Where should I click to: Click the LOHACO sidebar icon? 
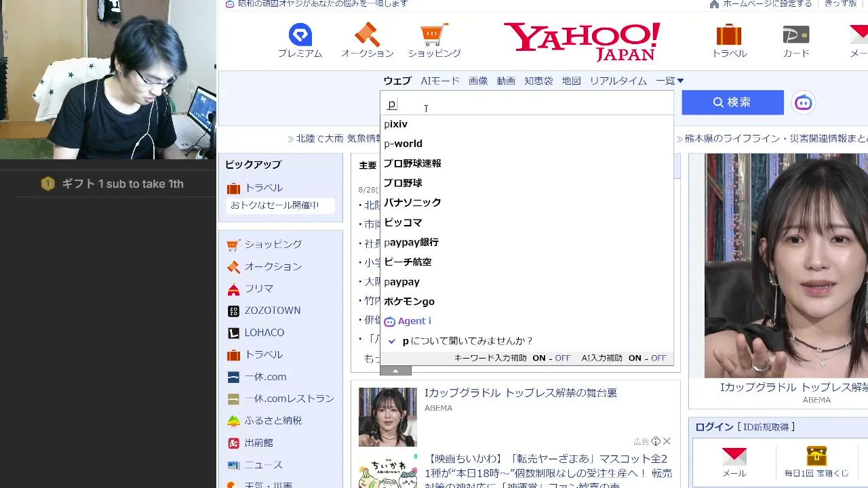[234, 333]
